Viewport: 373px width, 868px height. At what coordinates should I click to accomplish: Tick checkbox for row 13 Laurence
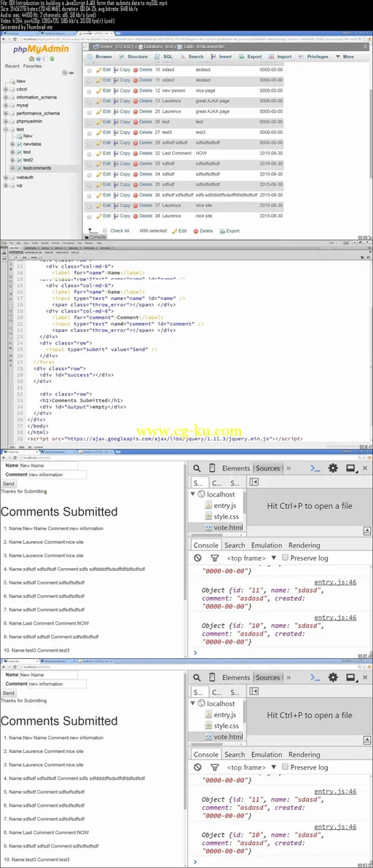pos(90,101)
